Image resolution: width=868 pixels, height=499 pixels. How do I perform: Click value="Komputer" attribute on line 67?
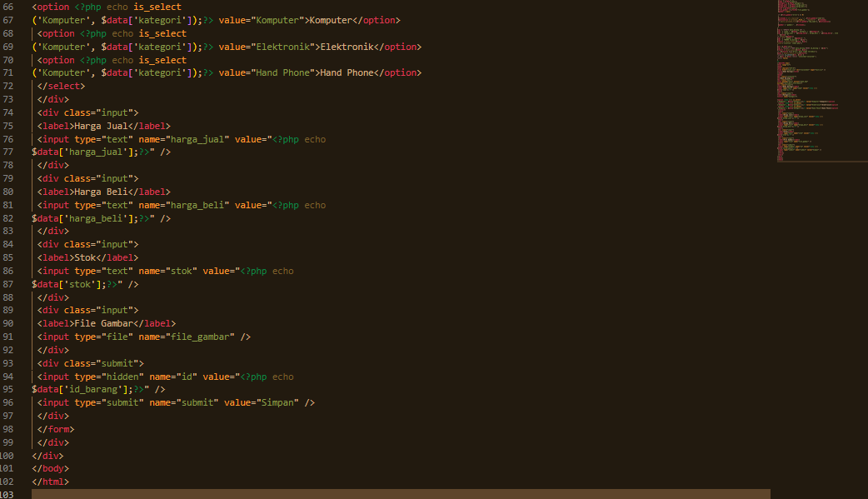click(258, 21)
